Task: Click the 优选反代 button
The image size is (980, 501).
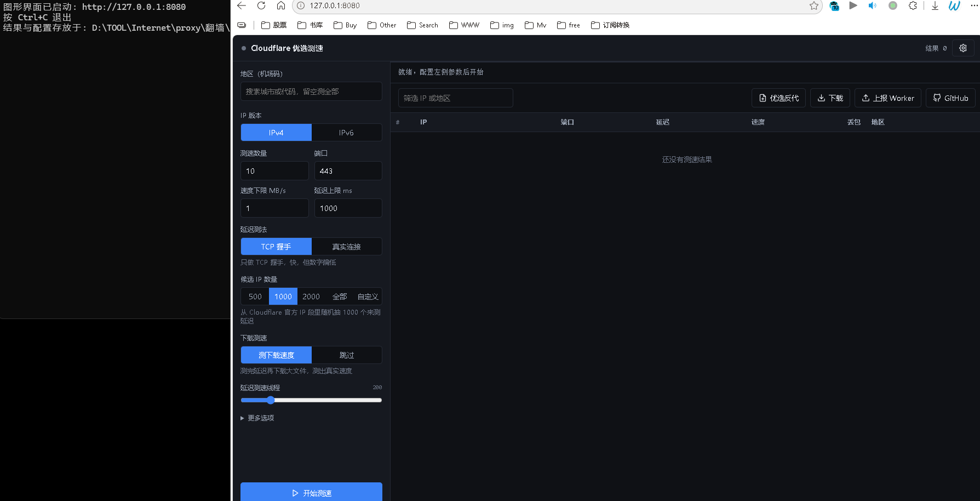Action: (x=778, y=98)
